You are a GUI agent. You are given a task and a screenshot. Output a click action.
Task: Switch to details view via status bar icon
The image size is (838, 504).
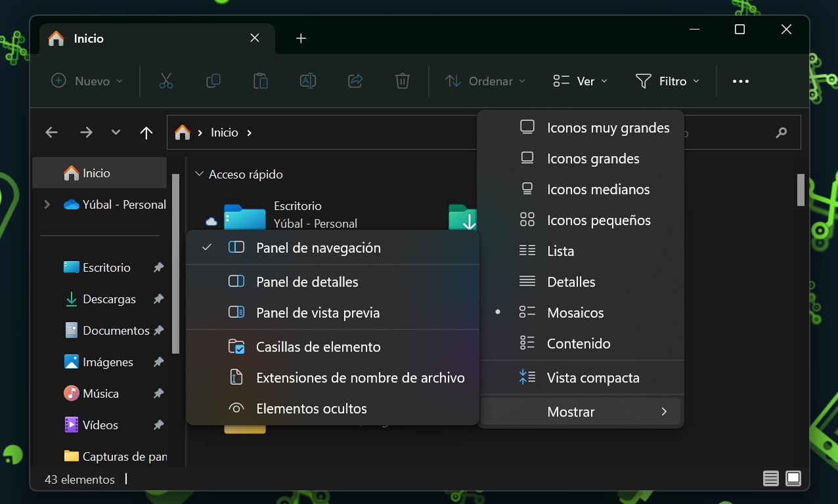(x=770, y=479)
